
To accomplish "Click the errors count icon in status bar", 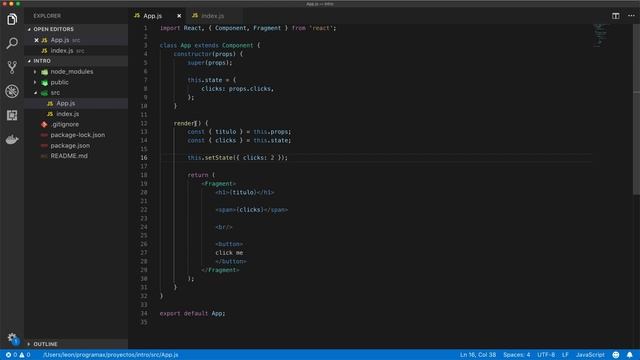I will coord(8,355).
